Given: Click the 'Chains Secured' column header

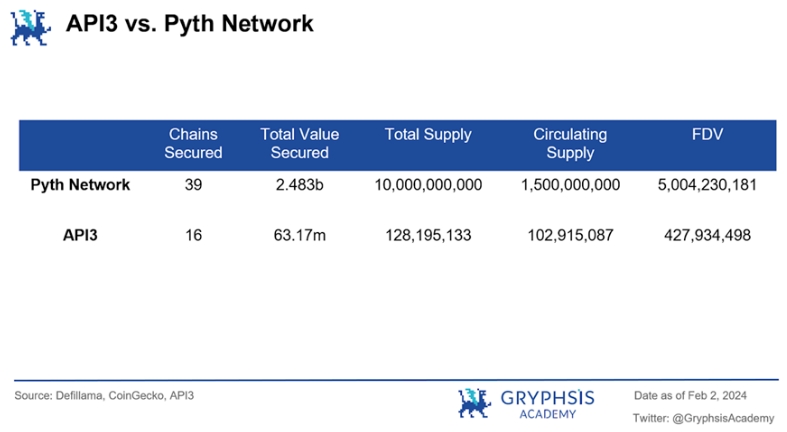Looking at the screenshot, I should (x=193, y=143).
